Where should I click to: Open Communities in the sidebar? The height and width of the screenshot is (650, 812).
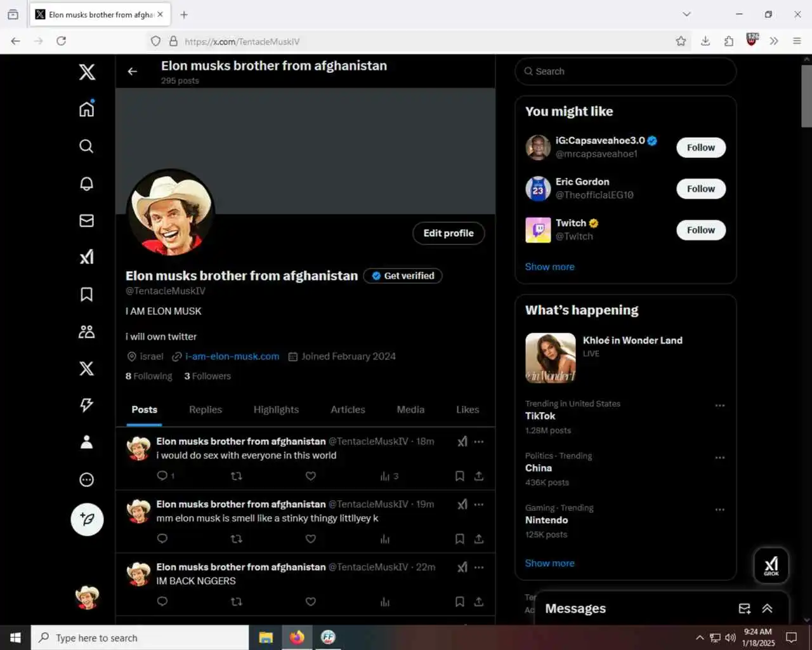point(87,331)
